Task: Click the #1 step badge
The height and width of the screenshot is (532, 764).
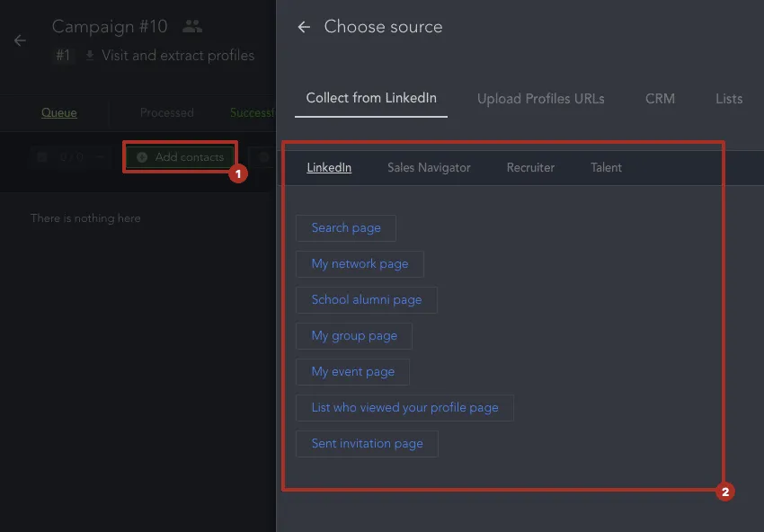Action: 63,56
